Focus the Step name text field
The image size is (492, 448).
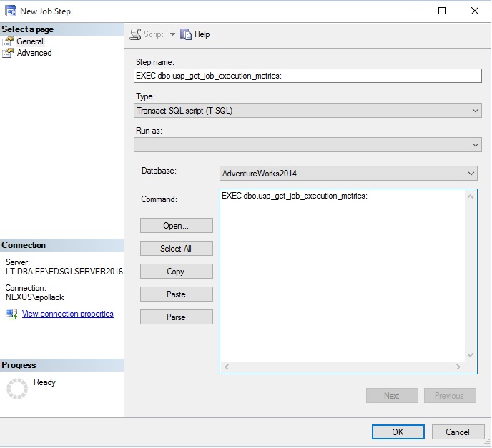[x=307, y=76]
